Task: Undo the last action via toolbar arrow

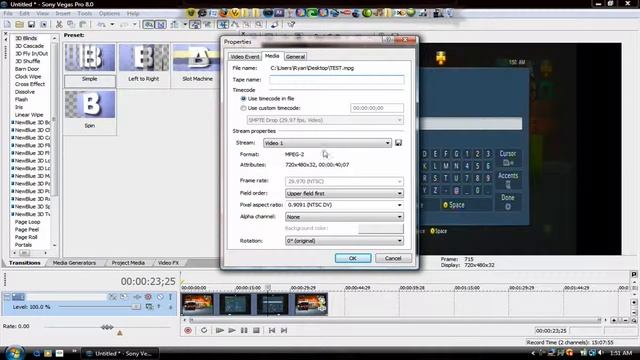Action: [101, 24]
